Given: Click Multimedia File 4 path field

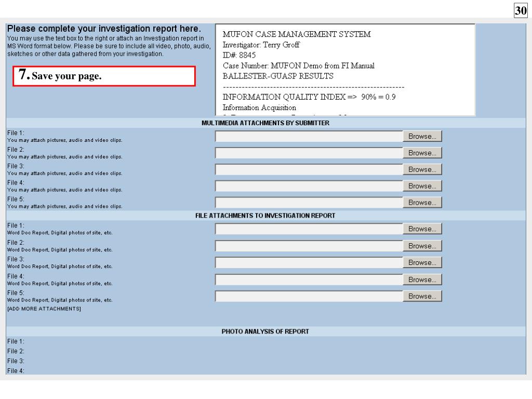Looking at the screenshot, I should pyautogui.click(x=309, y=186).
